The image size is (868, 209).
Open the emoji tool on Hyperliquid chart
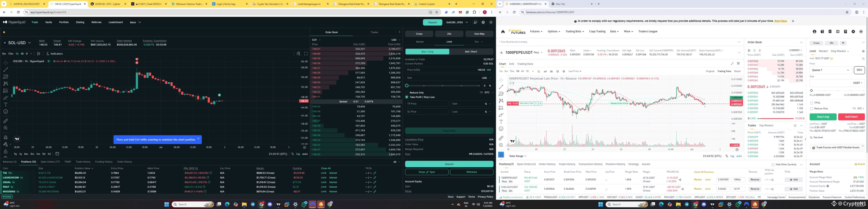point(5,112)
